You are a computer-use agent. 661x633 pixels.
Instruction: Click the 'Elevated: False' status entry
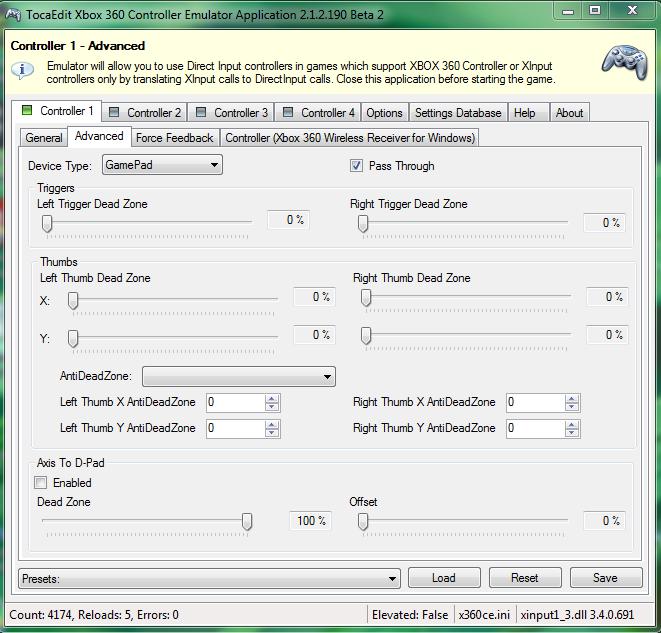pos(410,615)
